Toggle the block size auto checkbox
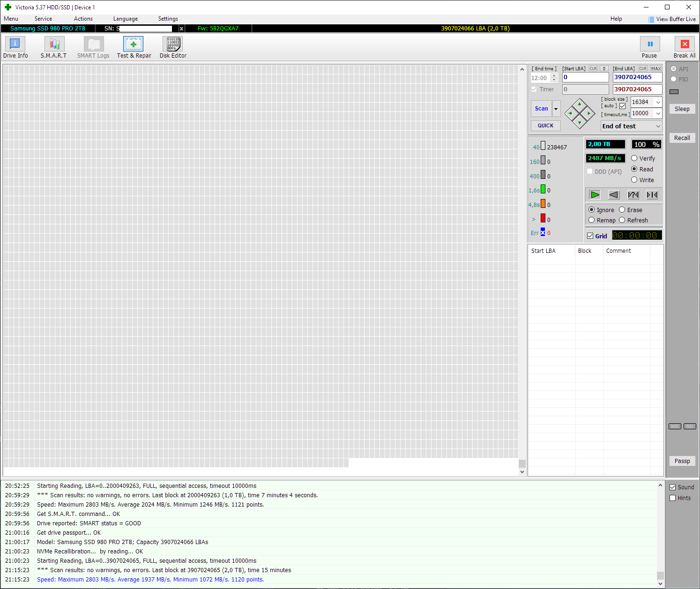 pyautogui.click(x=622, y=106)
